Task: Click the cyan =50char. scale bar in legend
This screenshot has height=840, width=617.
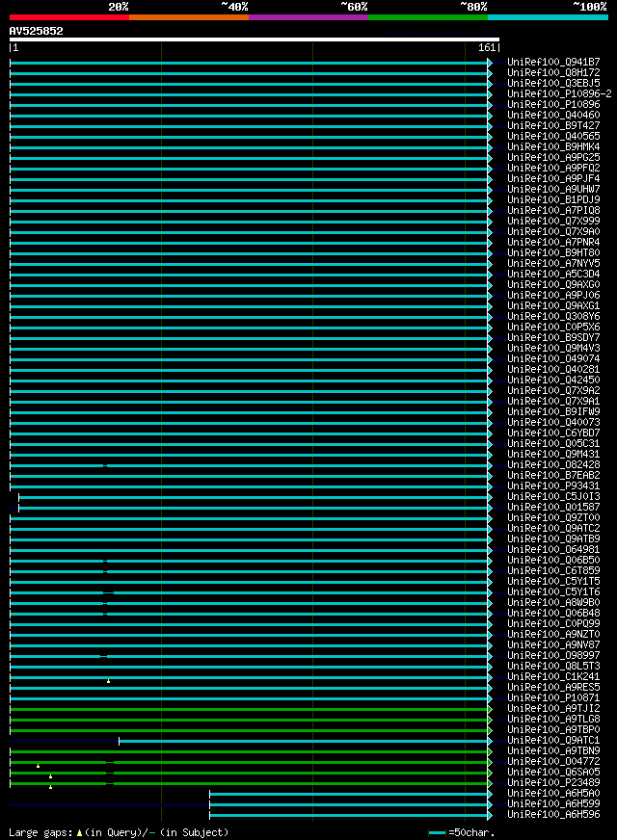Action: tap(437, 833)
